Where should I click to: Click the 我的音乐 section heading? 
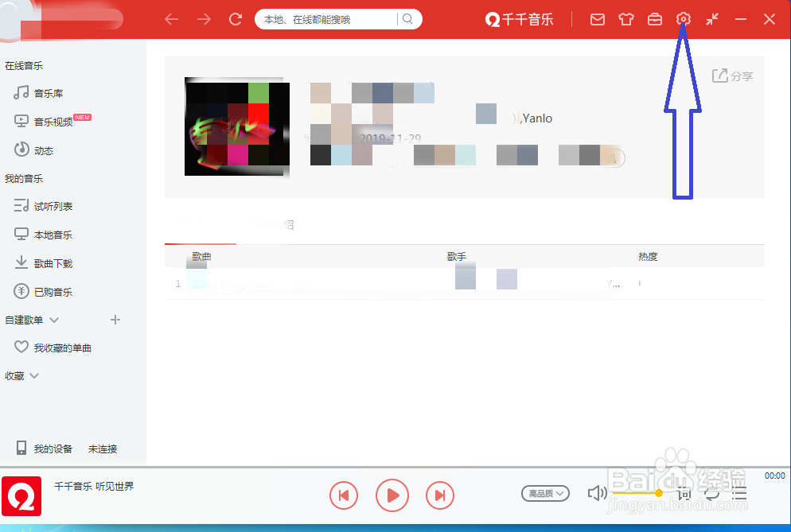[24, 178]
